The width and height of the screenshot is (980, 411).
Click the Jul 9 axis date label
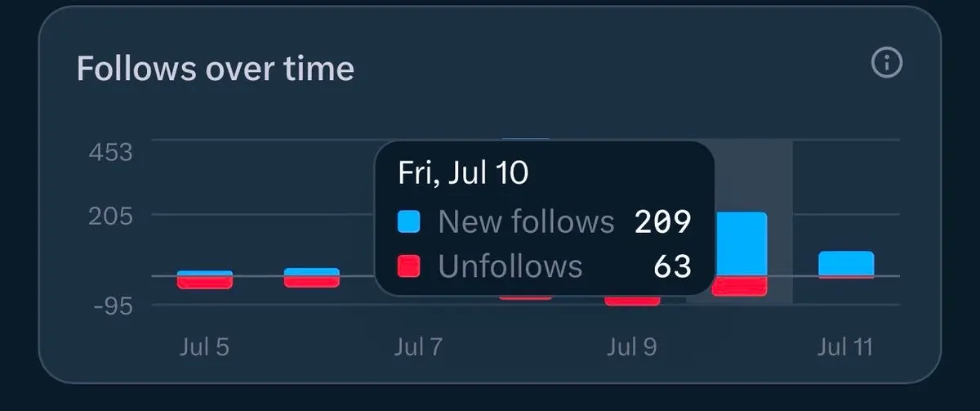[x=632, y=347]
